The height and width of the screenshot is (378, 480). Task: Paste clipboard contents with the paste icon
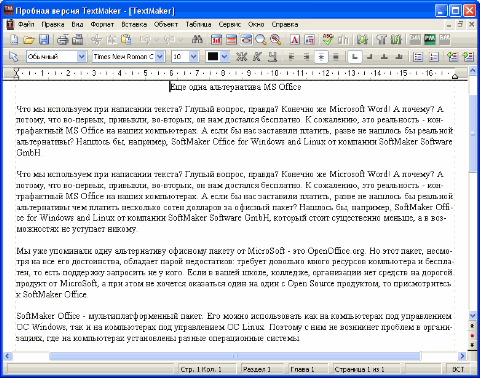pos(126,40)
